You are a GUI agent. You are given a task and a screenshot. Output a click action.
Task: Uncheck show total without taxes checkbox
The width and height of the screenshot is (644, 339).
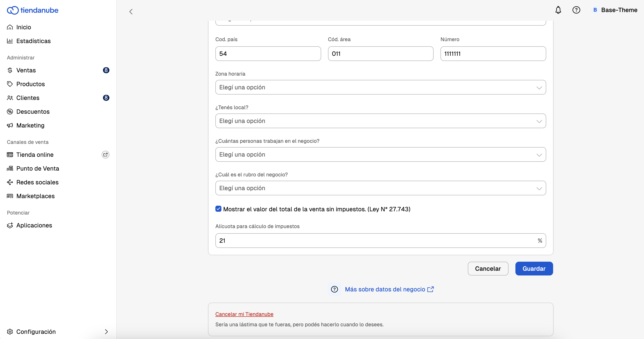218,209
